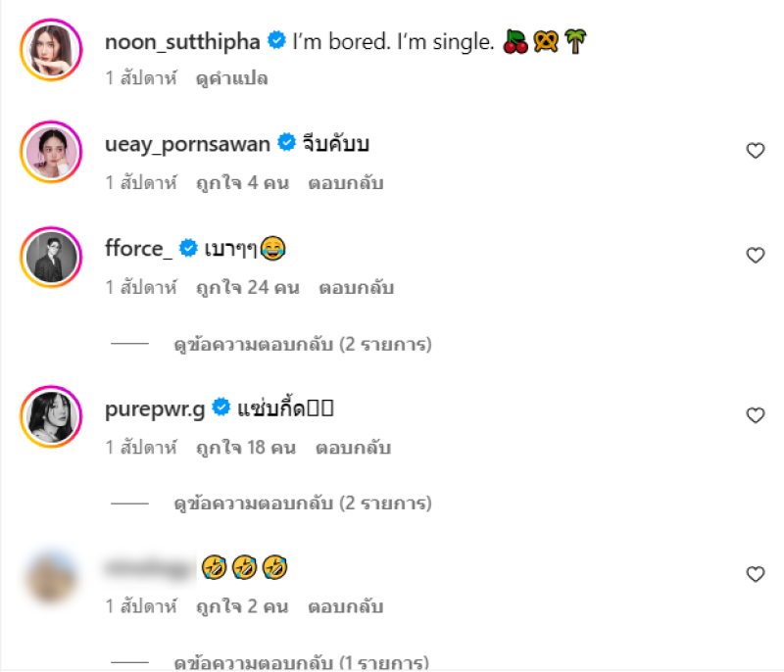The image size is (784, 672).
Task: Like fforce_'s comment with heart icon
Action: pyautogui.click(x=755, y=256)
